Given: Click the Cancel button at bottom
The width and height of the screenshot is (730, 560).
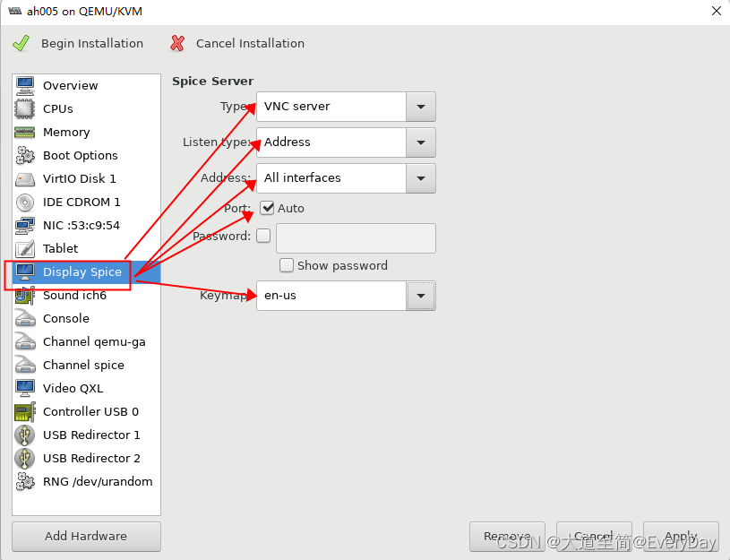Looking at the screenshot, I should (594, 536).
